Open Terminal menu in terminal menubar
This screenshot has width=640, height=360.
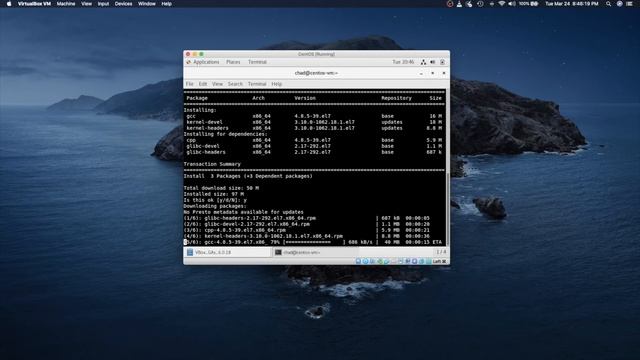pyautogui.click(x=257, y=84)
